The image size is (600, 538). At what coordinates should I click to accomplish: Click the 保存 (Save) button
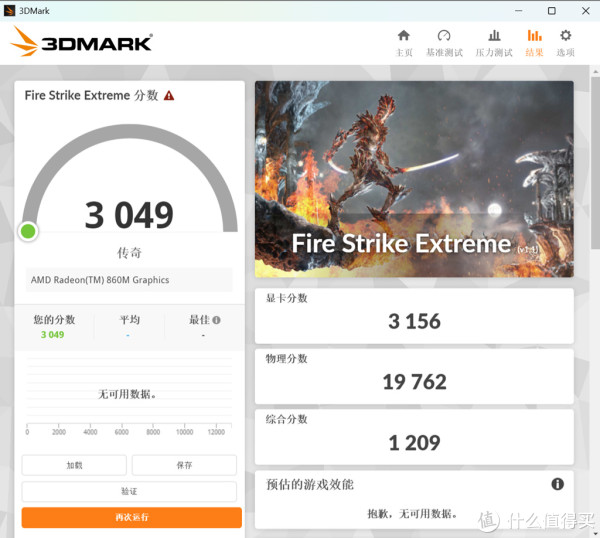click(x=184, y=465)
